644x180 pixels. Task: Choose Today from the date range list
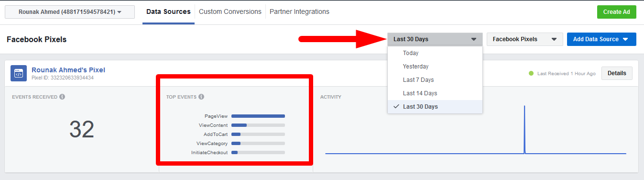tap(435, 53)
